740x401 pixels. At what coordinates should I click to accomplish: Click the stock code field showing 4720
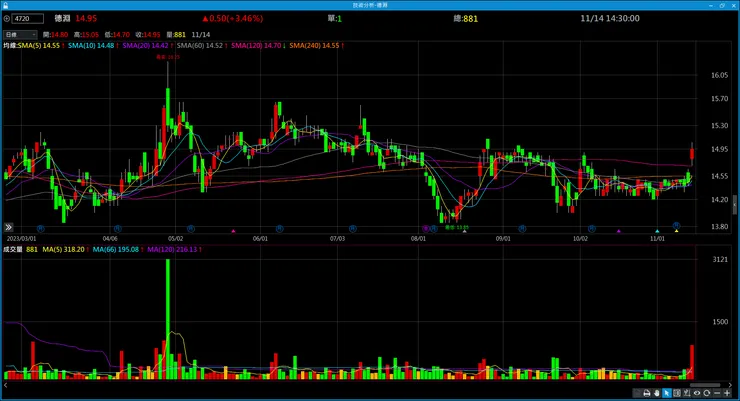point(27,18)
